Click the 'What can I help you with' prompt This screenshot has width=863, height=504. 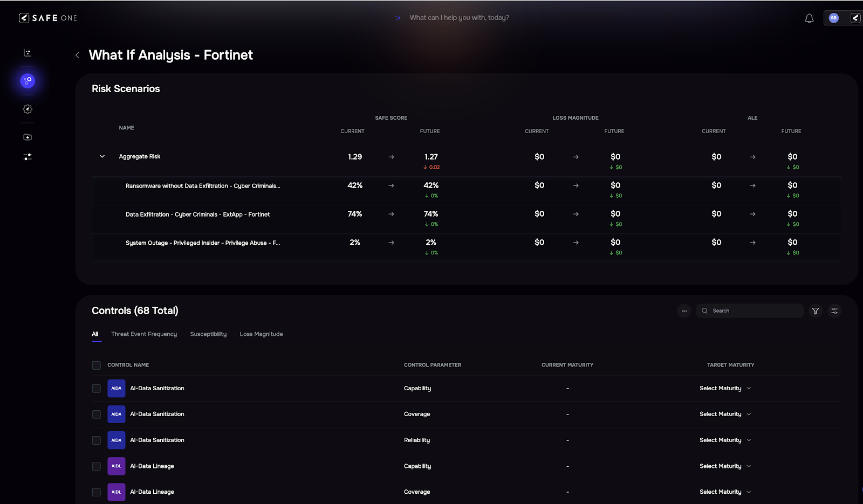(x=459, y=18)
